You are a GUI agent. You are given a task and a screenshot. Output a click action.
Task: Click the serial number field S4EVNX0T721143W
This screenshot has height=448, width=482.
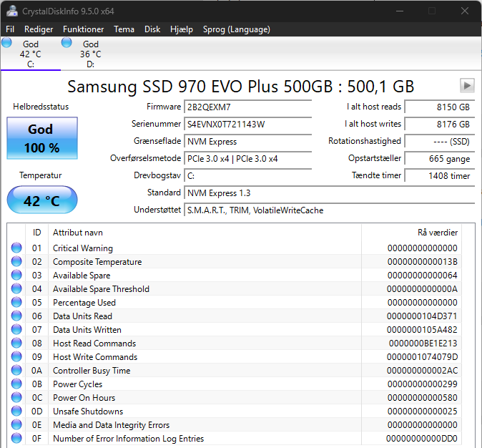click(247, 125)
